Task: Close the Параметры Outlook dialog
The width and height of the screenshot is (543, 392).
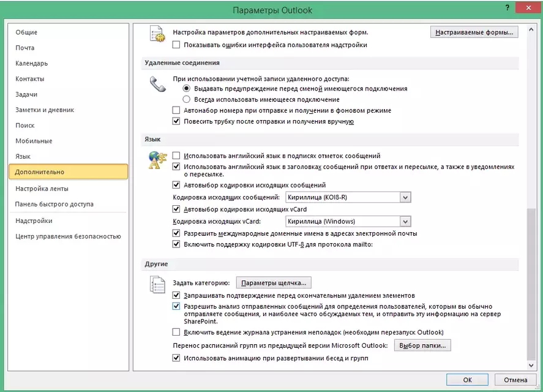Action: [528, 7]
